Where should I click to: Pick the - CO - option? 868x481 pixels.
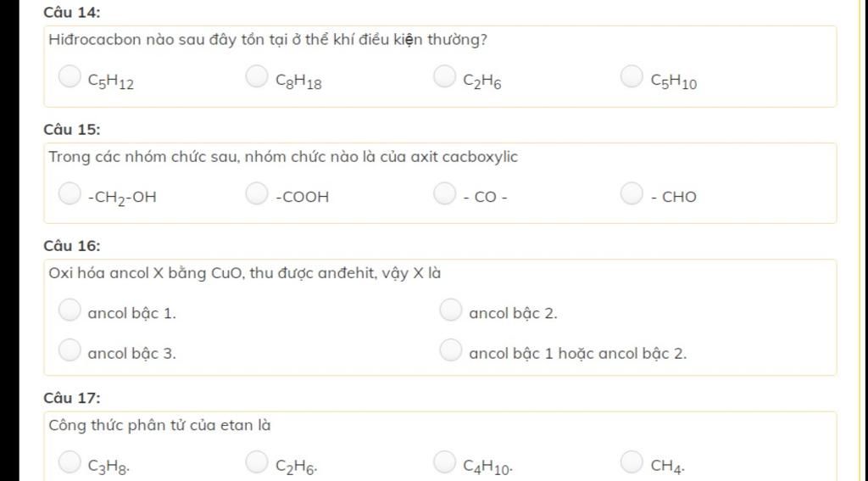click(444, 193)
